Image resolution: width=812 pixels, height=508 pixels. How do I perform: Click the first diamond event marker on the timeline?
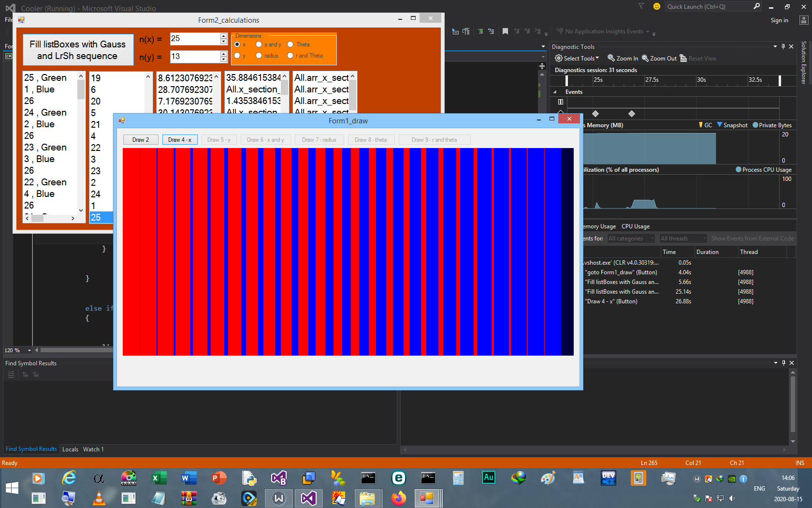[x=595, y=114]
